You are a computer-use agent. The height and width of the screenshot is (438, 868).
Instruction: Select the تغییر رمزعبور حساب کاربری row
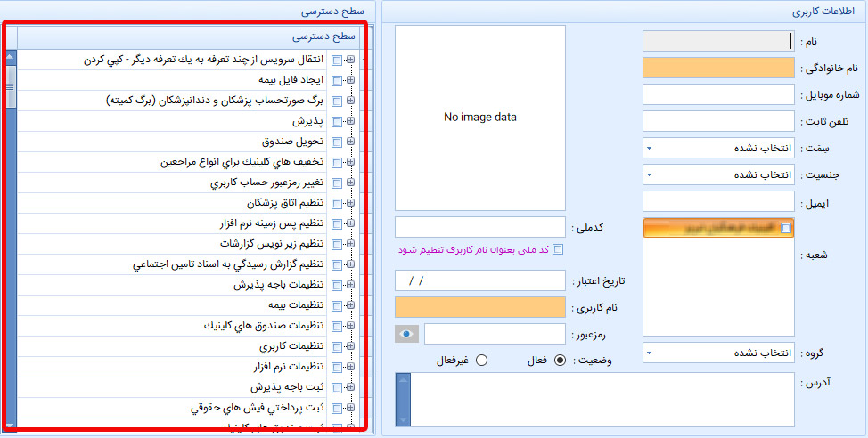[x=173, y=183]
